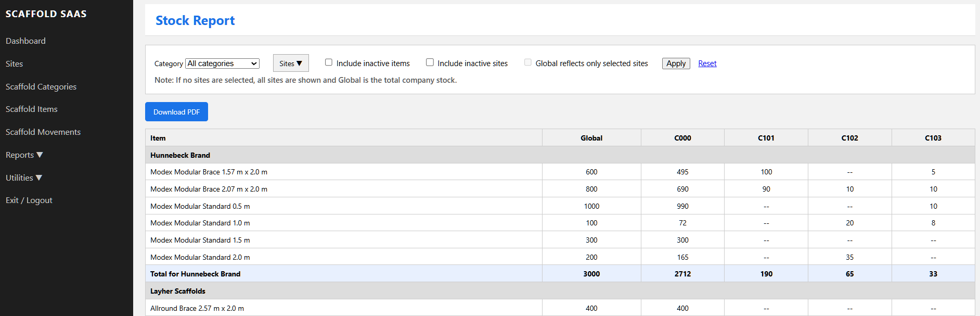Expand the Utilities submenu
The image size is (980, 316).
[24, 178]
